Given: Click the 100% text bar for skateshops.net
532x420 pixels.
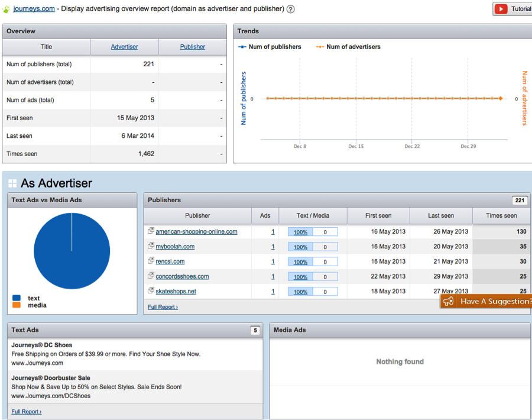Looking at the screenshot, I should pos(300,292).
